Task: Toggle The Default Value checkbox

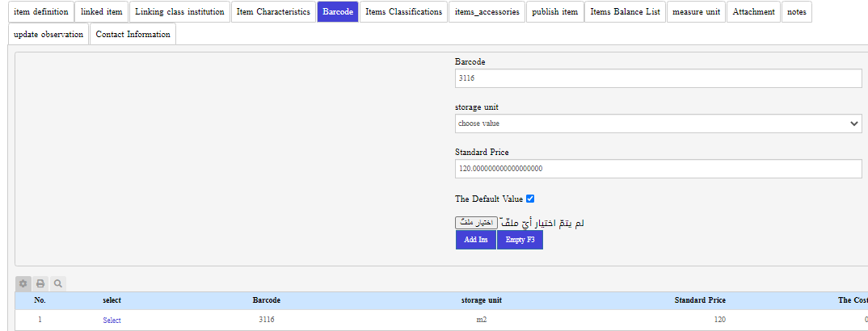Action: point(530,199)
